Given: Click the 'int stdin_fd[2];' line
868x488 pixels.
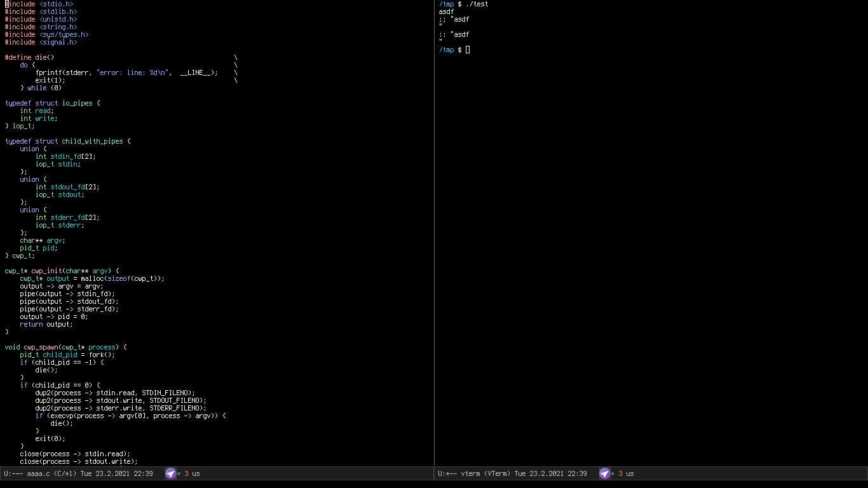Looking at the screenshot, I should pyautogui.click(x=65, y=156).
